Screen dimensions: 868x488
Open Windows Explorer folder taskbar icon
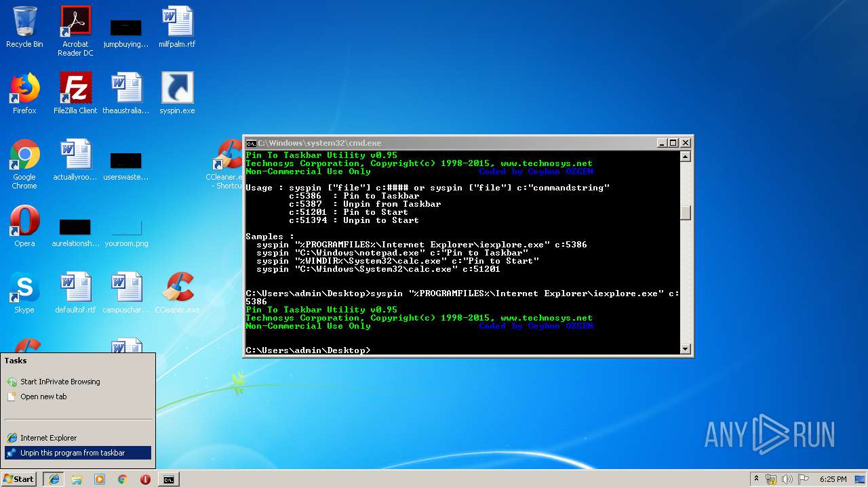(x=77, y=479)
